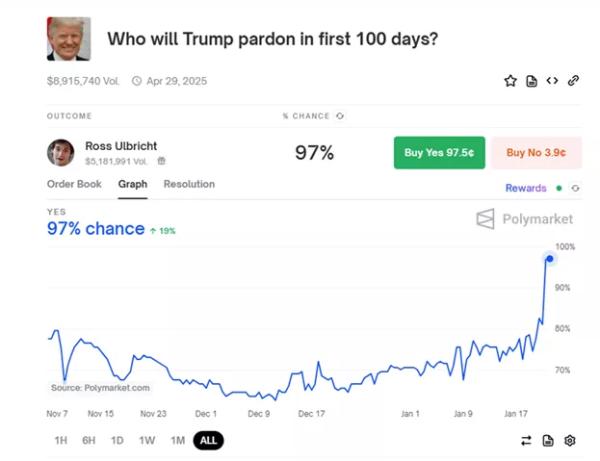The height and width of the screenshot is (461, 600).
Task: Open chart settings gear icon
Action: tap(570, 440)
